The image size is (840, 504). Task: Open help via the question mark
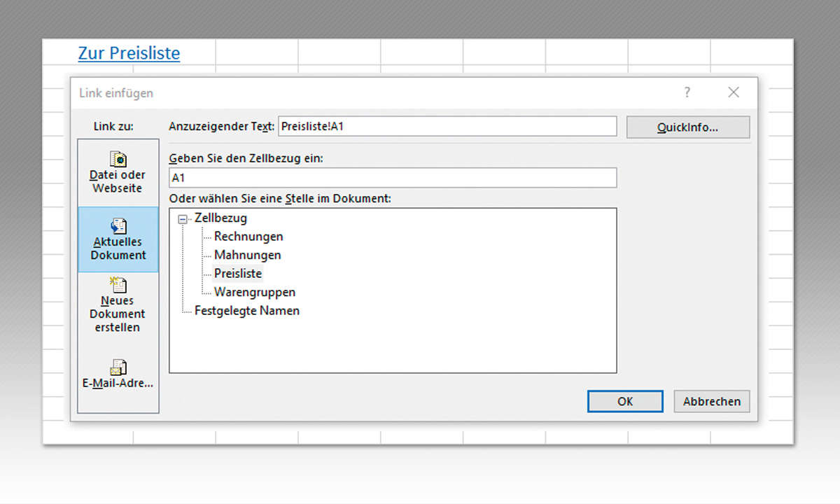[x=687, y=92]
